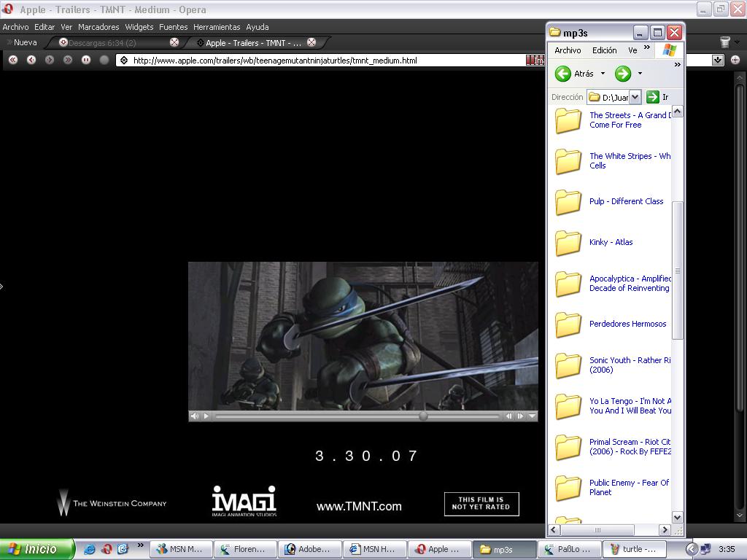Screen dimensions: 747x560
Task: Select Perdedores Hermosos folder
Action: (611, 324)
